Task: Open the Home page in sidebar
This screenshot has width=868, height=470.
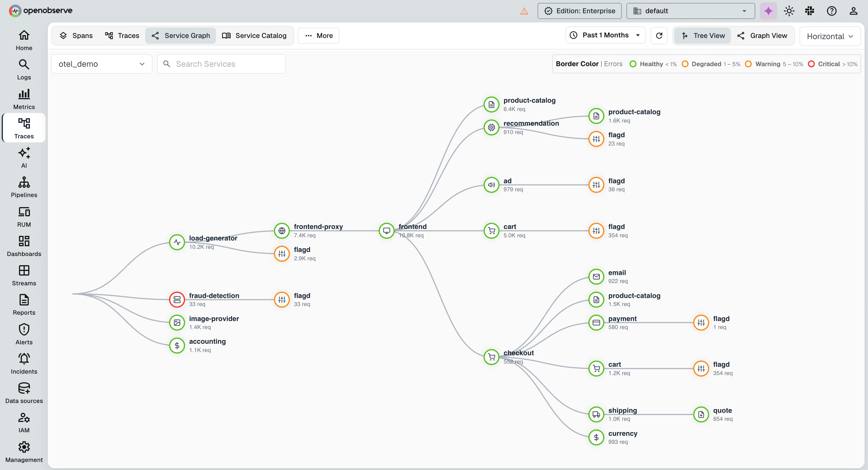Action: [24, 40]
